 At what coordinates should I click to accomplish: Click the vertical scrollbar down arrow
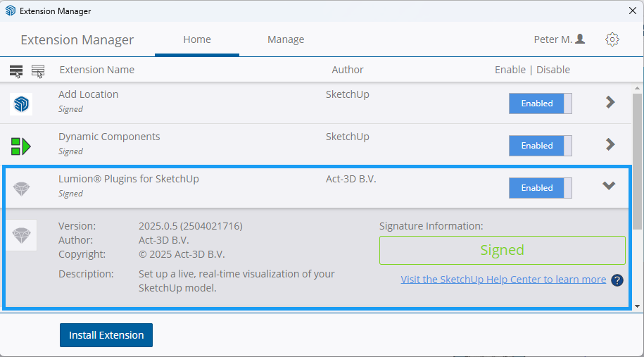637,306
